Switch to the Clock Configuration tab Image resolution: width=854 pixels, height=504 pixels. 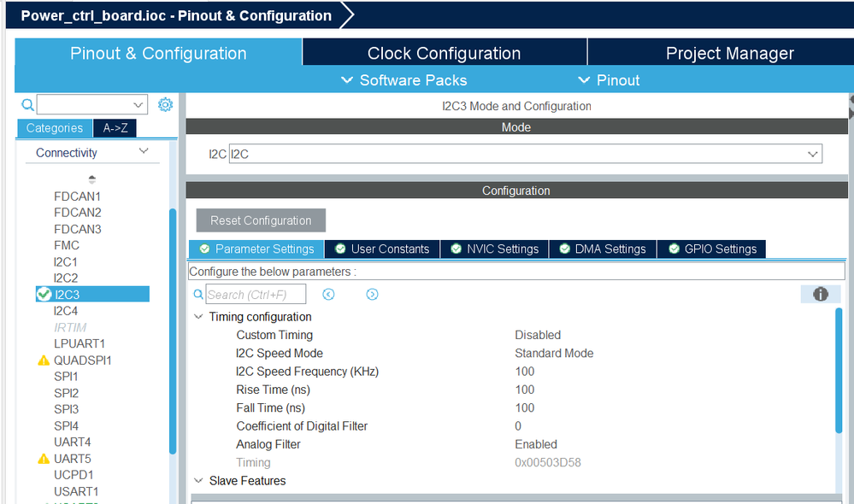pos(445,53)
